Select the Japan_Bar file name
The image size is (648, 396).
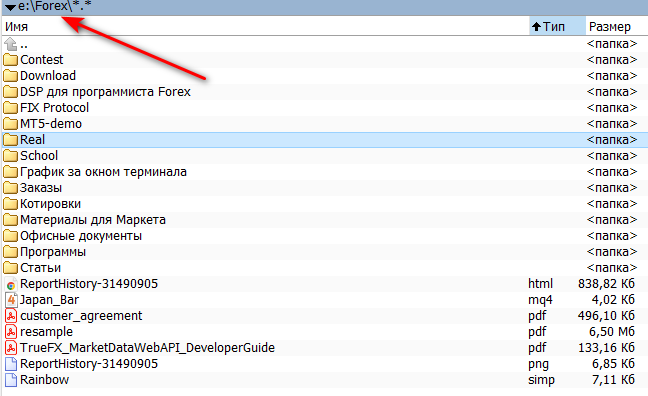pyautogui.click(x=50, y=300)
